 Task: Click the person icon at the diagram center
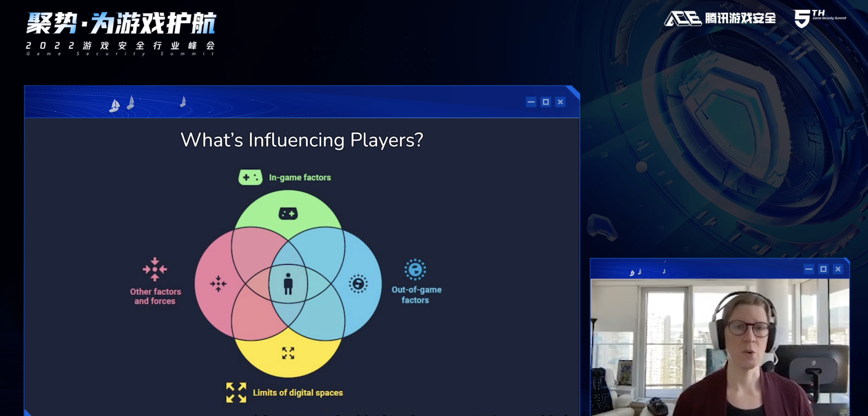click(x=288, y=284)
